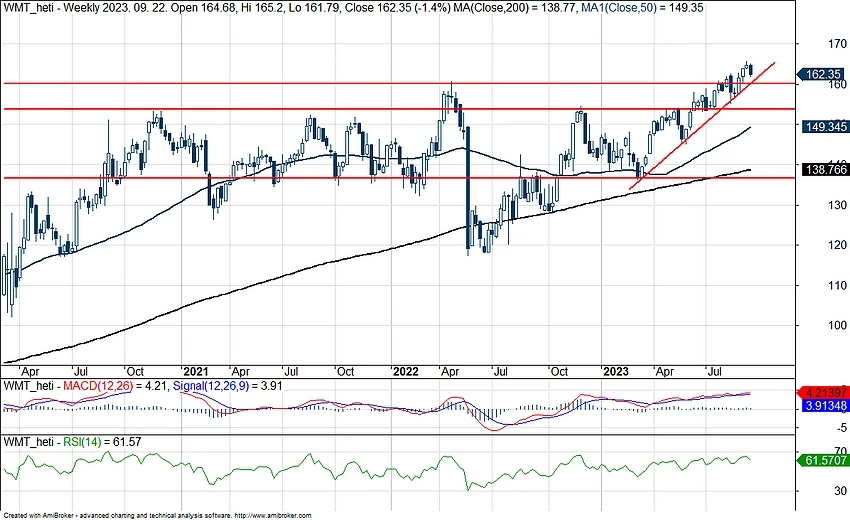Select the MA(Close,200) = 138.77 title label

coord(512,8)
